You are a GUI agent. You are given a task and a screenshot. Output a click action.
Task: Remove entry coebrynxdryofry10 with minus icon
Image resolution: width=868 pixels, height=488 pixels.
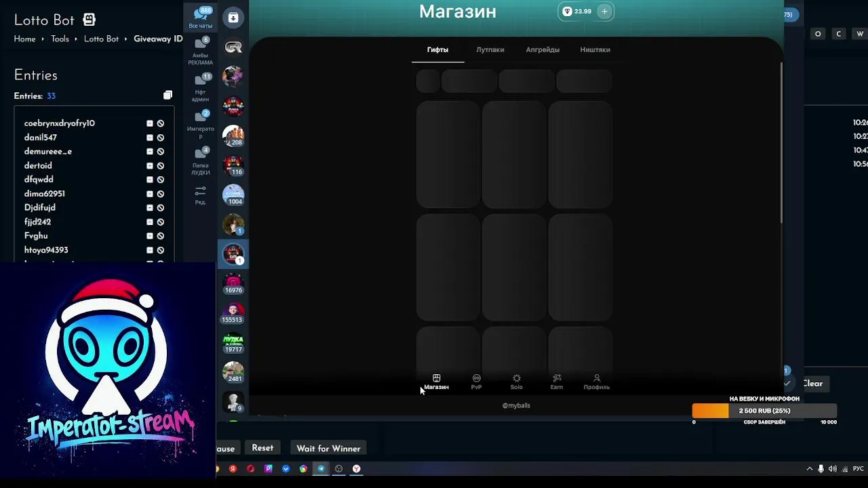tap(150, 123)
